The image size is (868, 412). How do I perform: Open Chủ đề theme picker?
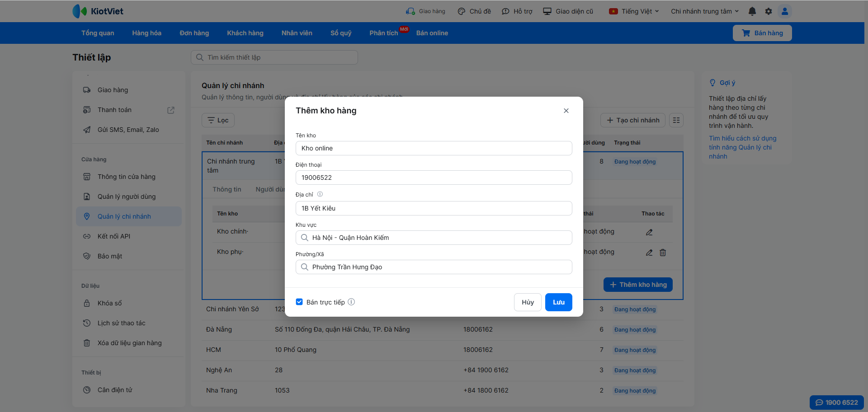tap(474, 11)
